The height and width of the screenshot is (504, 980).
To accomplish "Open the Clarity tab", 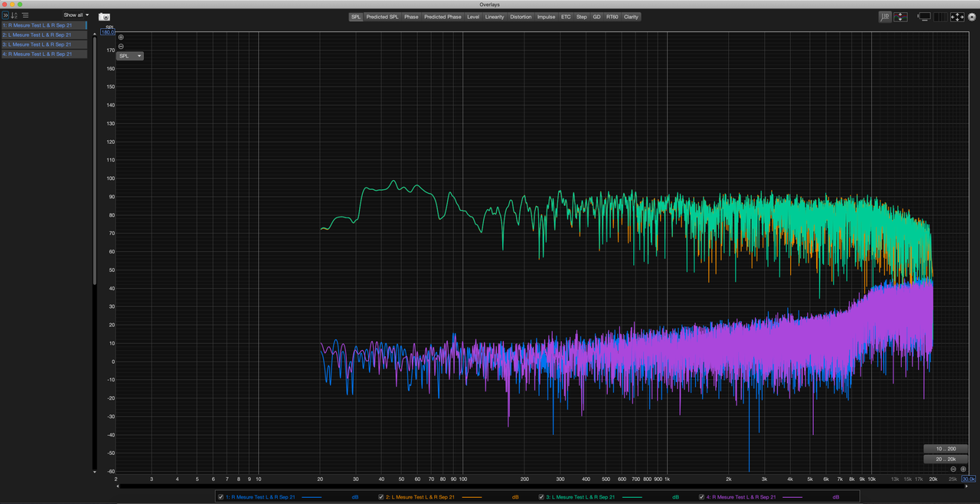I will tap(631, 17).
